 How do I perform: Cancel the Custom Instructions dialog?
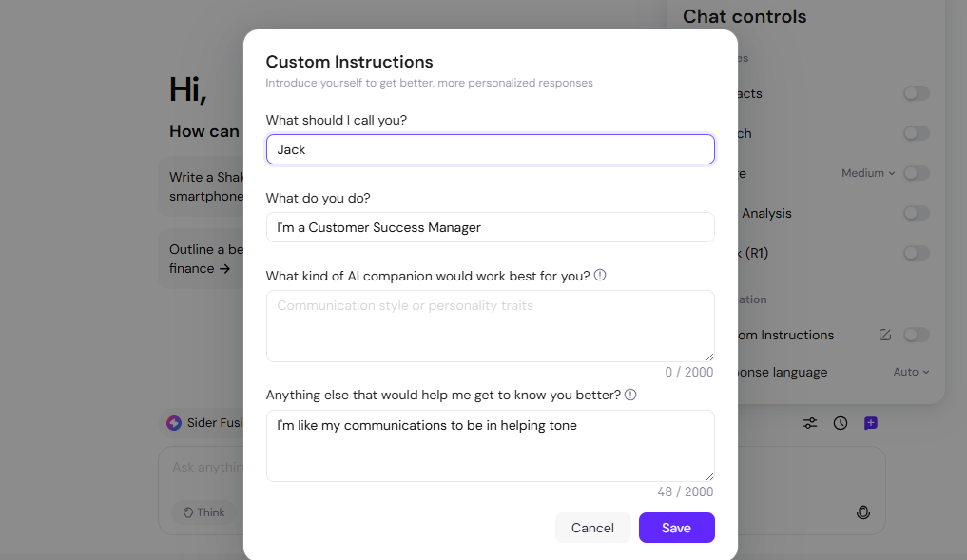(x=592, y=528)
